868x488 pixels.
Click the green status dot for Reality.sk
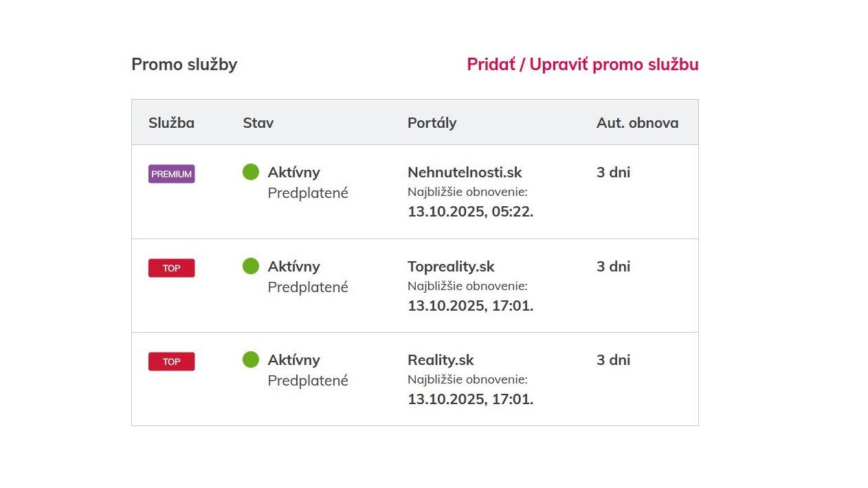251,359
